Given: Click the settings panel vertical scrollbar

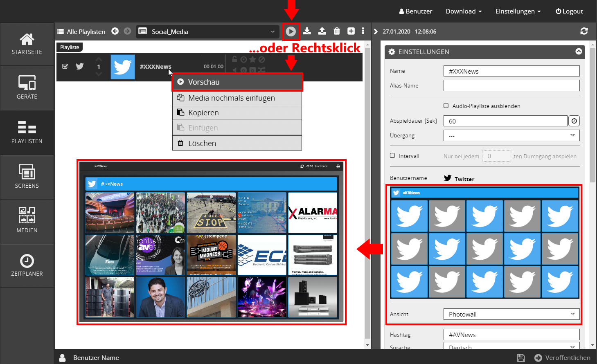Looking at the screenshot, I should click(x=592, y=115).
